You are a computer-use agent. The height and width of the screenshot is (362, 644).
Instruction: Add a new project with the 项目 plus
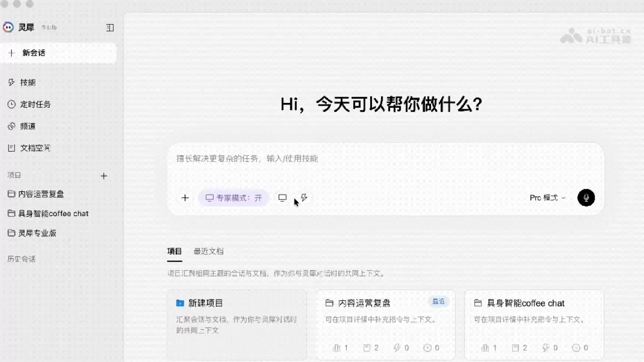pyautogui.click(x=104, y=176)
